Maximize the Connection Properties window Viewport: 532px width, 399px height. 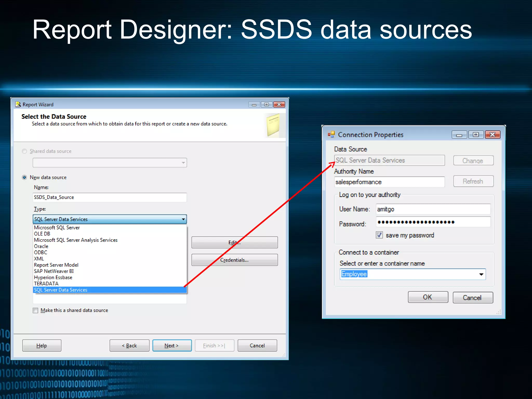tap(476, 135)
